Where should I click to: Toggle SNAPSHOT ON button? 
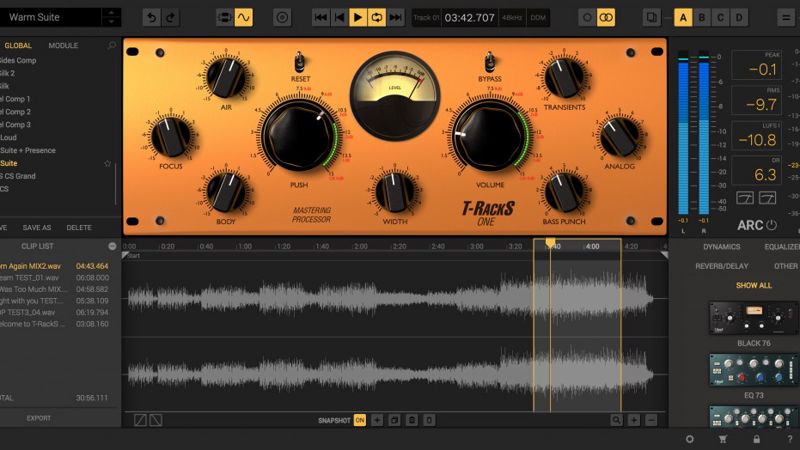click(x=360, y=420)
